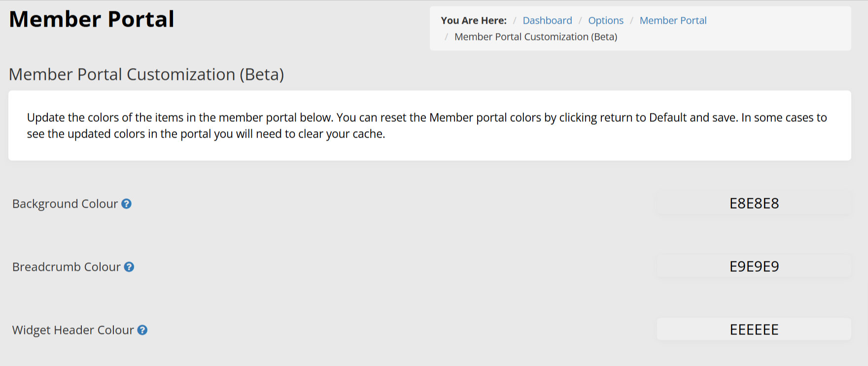Click the slash separator between Options and Member Portal

tap(631, 20)
